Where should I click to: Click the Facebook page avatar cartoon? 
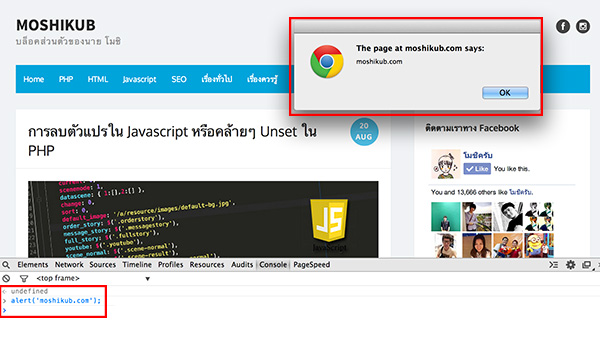click(x=445, y=164)
